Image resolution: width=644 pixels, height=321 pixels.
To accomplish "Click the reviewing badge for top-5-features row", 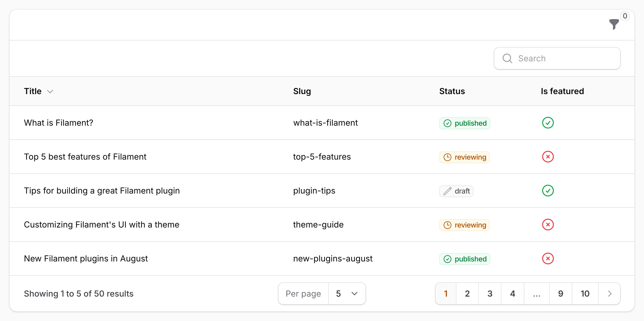I will click(464, 157).
